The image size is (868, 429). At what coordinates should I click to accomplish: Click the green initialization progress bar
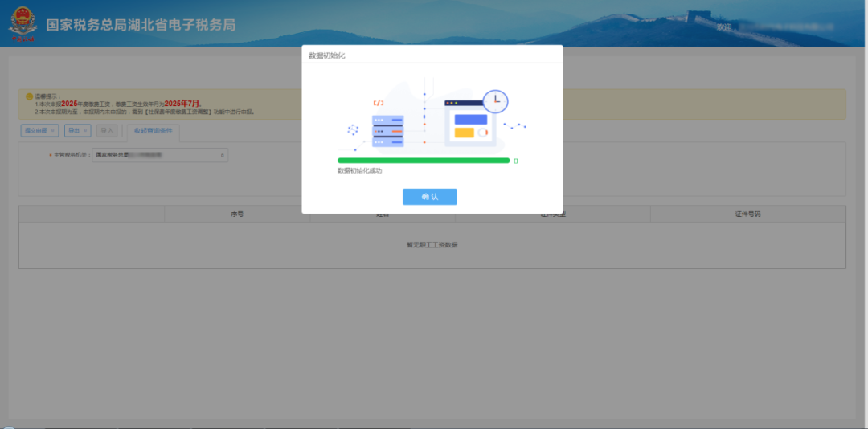(x=424, y=161)
